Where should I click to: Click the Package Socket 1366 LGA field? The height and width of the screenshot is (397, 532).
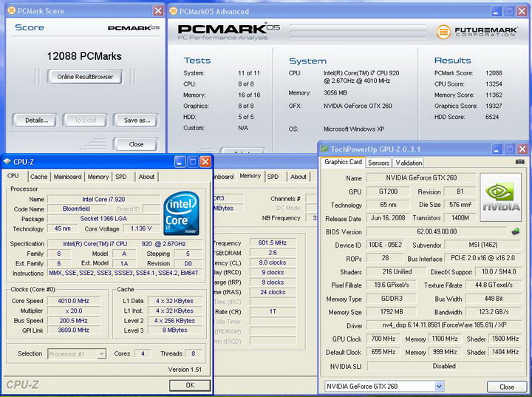point(103,219)
